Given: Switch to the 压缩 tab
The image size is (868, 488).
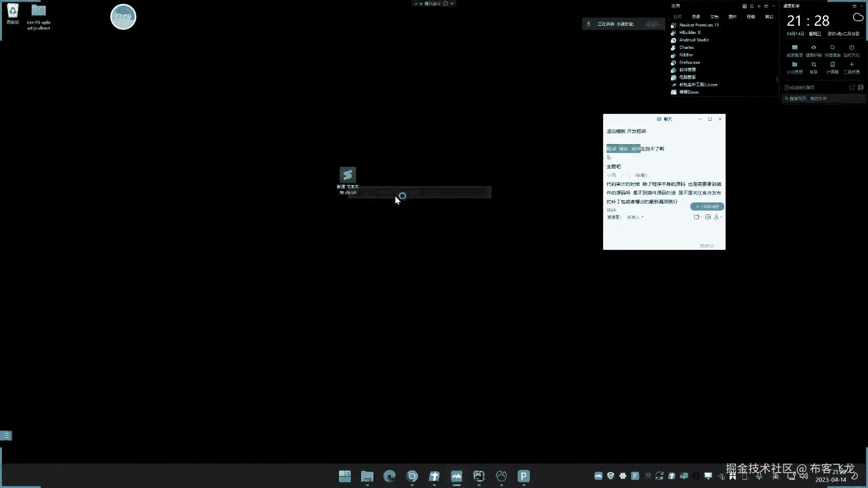Looking at the screenshot, I should [751, 17].
